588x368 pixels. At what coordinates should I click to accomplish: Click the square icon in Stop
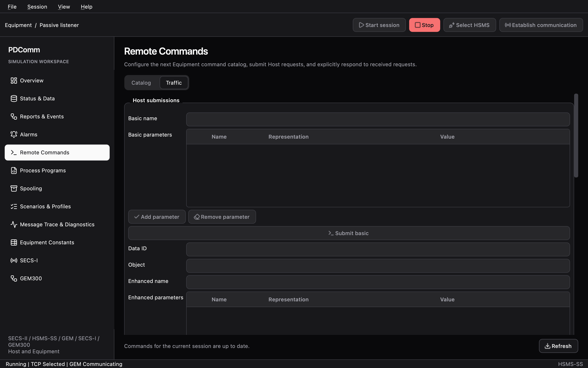point(418,25)
